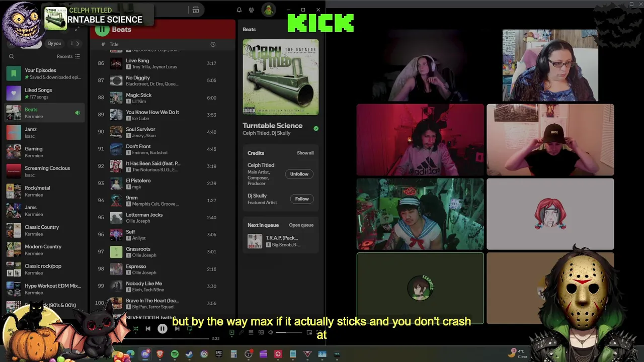Select track No Diggity
Image resolution: width=644 pixels, height=362 pixels.
tap(162, 80)
